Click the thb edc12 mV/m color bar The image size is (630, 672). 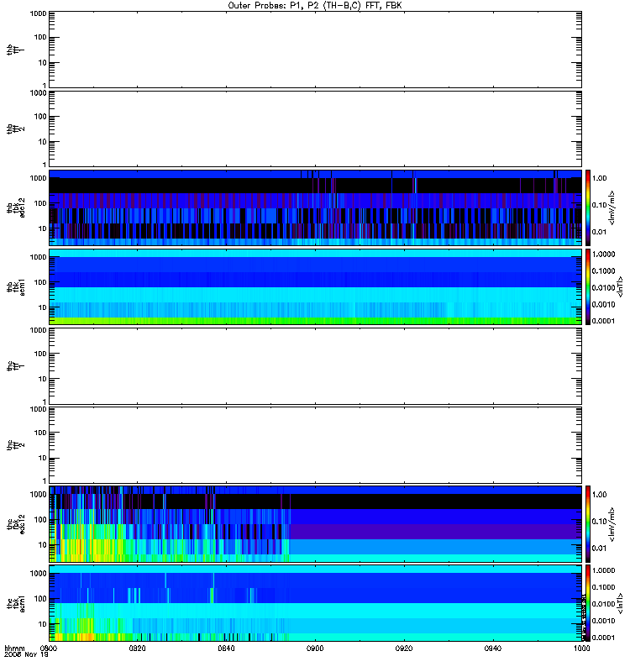(588, 207)
